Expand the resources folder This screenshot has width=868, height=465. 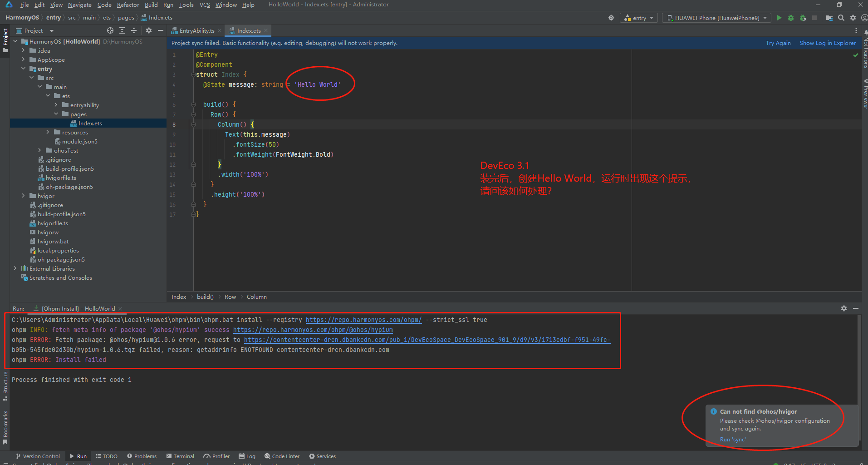[x=48, y=132]
